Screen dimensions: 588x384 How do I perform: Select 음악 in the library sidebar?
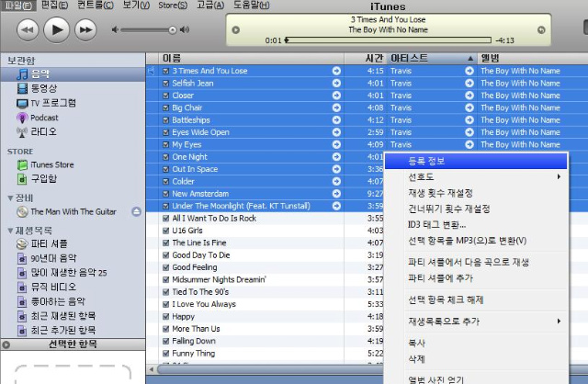73,73
